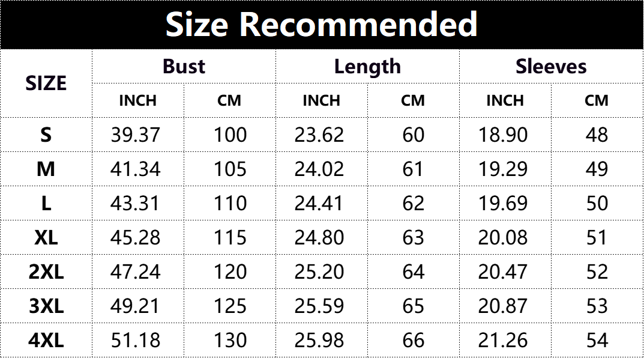Select the 25.98 length inch cell
This screenshot has height=358, width=644.
[x=319, y=341]
